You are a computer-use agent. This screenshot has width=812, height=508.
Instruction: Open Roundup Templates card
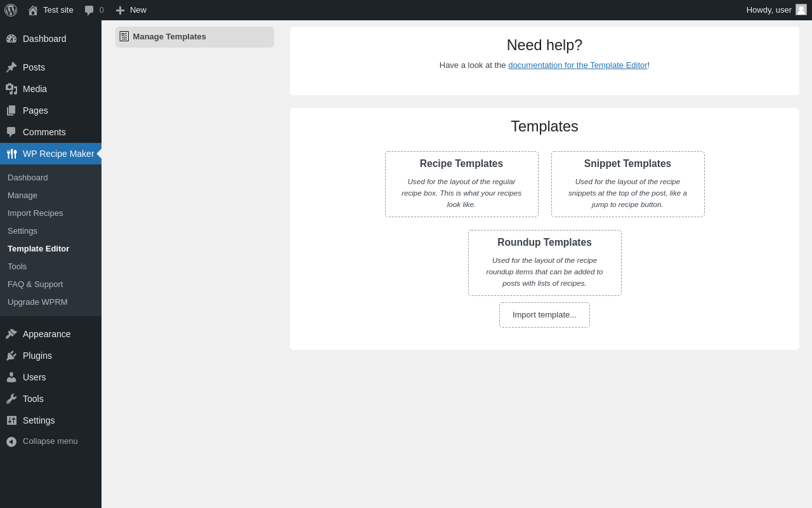click(545, 263)
